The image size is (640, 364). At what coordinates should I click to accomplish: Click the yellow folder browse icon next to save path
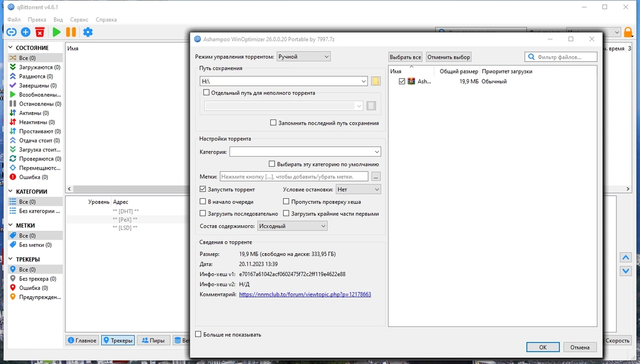coord(375,81)
